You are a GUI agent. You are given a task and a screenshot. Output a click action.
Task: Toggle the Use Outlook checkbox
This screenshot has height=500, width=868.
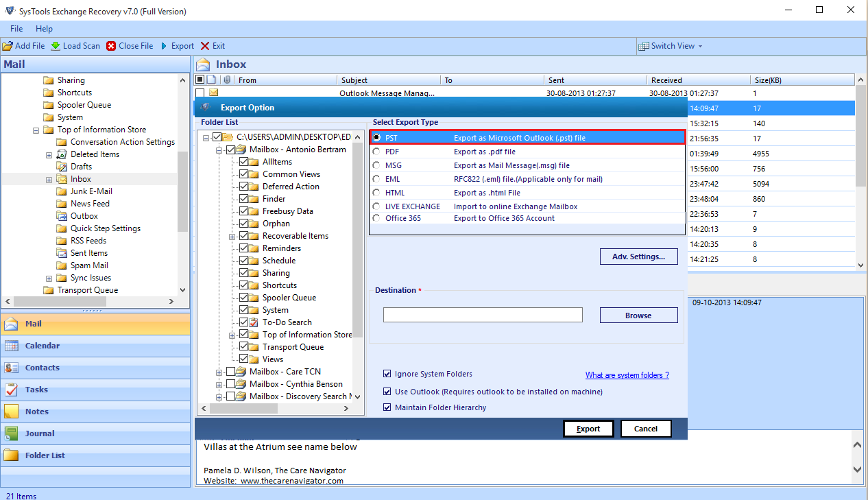pos(388,392)
